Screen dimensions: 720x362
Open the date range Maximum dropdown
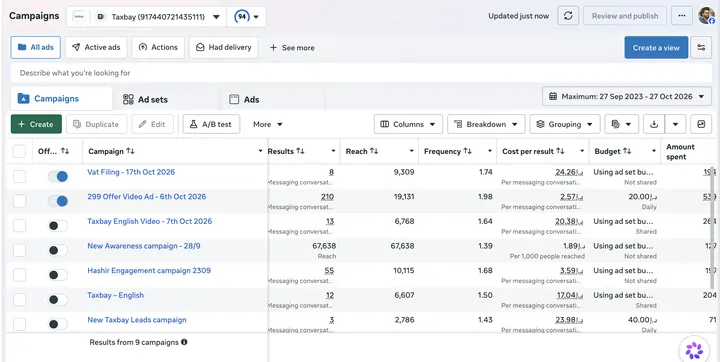[627, 96]
